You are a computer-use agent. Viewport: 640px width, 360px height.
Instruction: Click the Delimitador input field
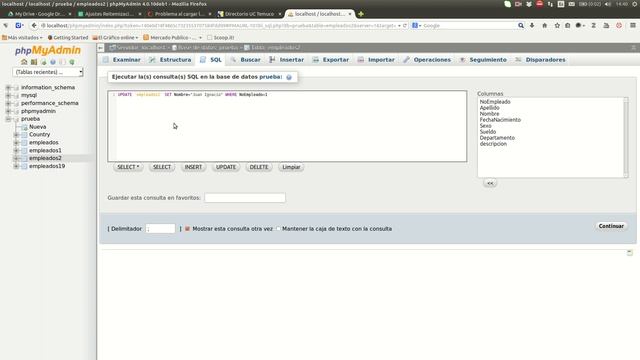[x=160, y=229]
